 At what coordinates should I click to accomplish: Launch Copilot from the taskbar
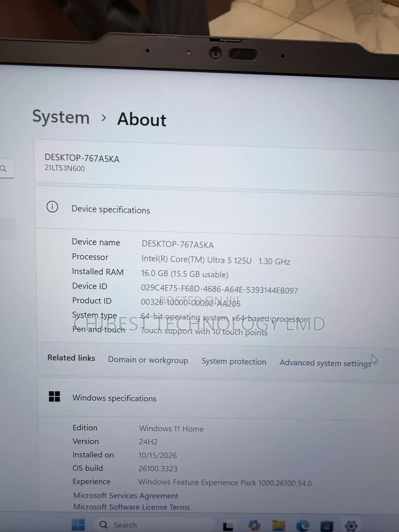point(254,526)
